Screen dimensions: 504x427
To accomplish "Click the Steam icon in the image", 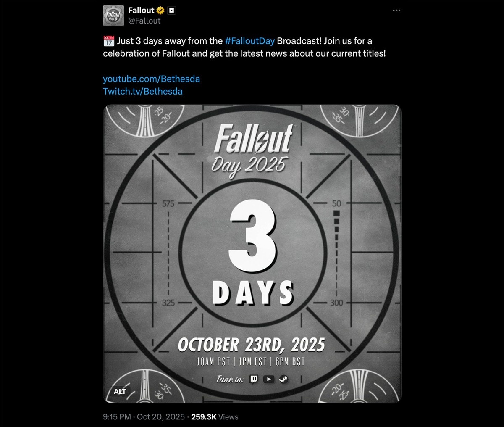I will coord(283,379).
